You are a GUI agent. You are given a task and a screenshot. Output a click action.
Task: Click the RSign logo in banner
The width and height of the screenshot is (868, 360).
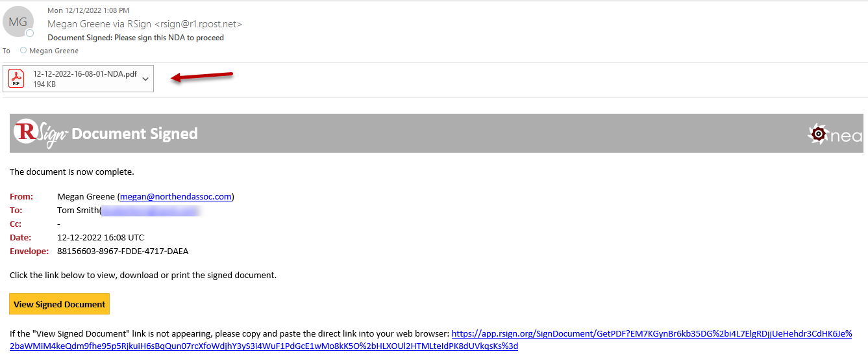(x=40, y=133)
